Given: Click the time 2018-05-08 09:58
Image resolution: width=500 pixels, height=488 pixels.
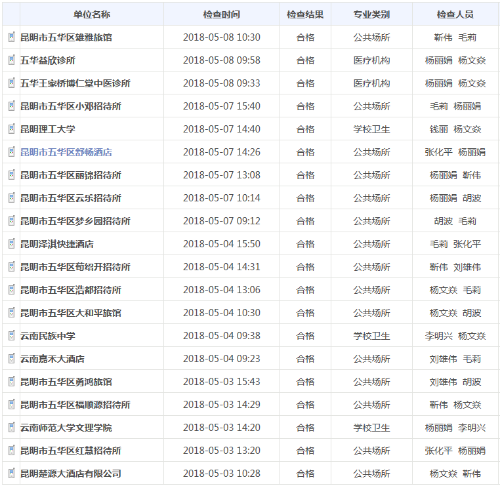Looking at the screenshot, I should click(222, 60).
